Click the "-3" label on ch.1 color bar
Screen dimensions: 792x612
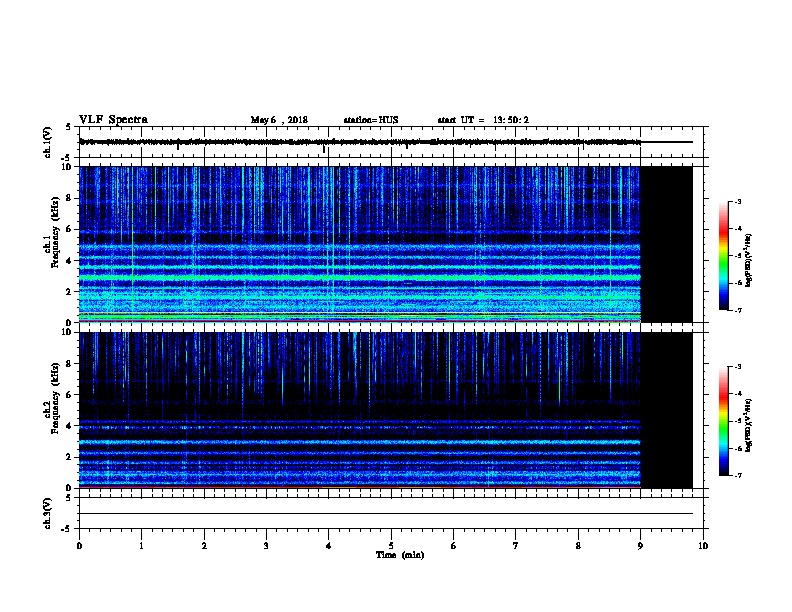[737, 202]
